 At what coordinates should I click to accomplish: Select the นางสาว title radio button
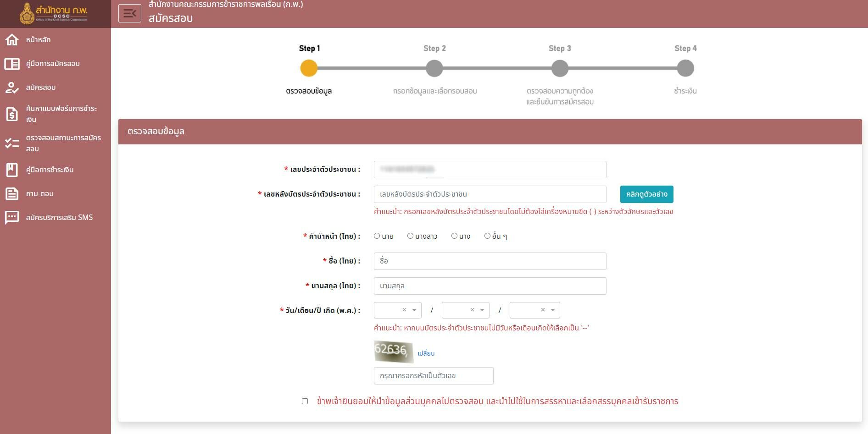point(411,236)
